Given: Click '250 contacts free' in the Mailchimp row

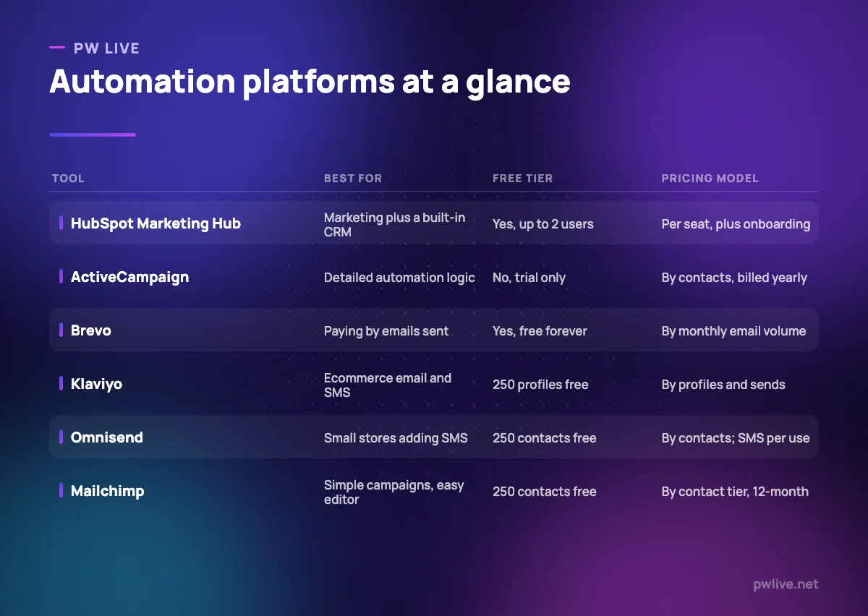Looking at the screenshot, I should pos(545,492).
